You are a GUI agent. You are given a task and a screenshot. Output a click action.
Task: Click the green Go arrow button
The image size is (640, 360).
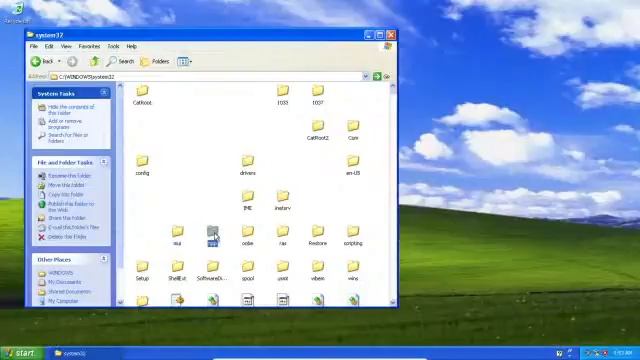pos(377,76)
